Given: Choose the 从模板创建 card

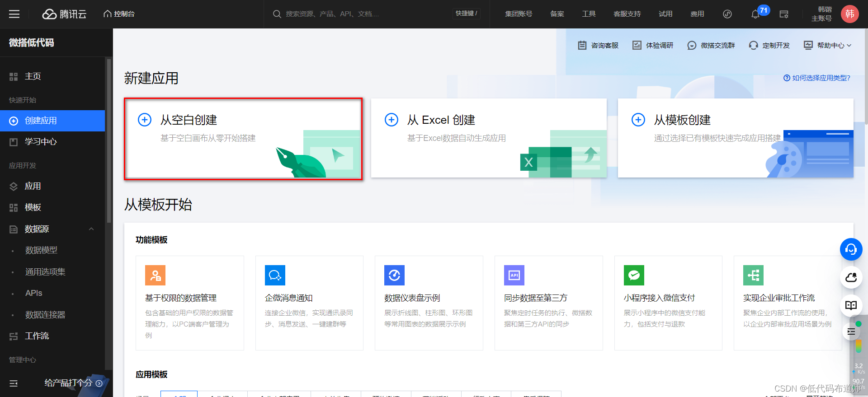Looking at the screenshot, I should (x=736, y=138).
